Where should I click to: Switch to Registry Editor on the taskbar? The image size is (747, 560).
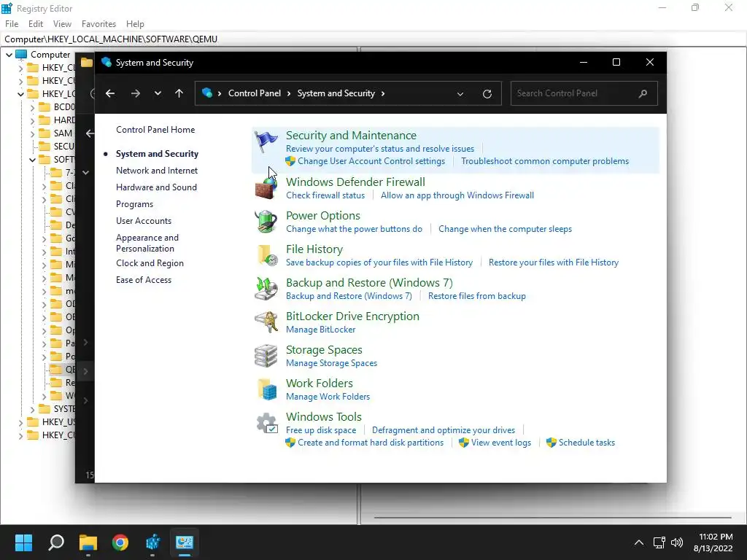tap(152, 542)
